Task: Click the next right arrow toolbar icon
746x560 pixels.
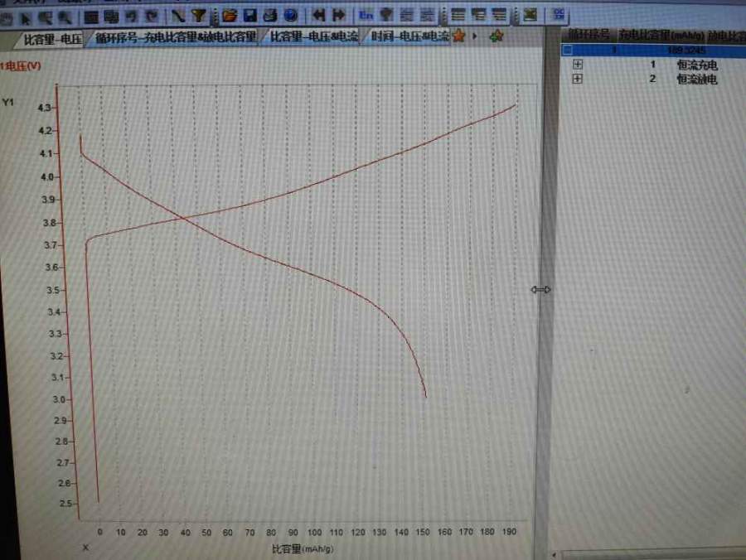Action: tap(339, 15)
